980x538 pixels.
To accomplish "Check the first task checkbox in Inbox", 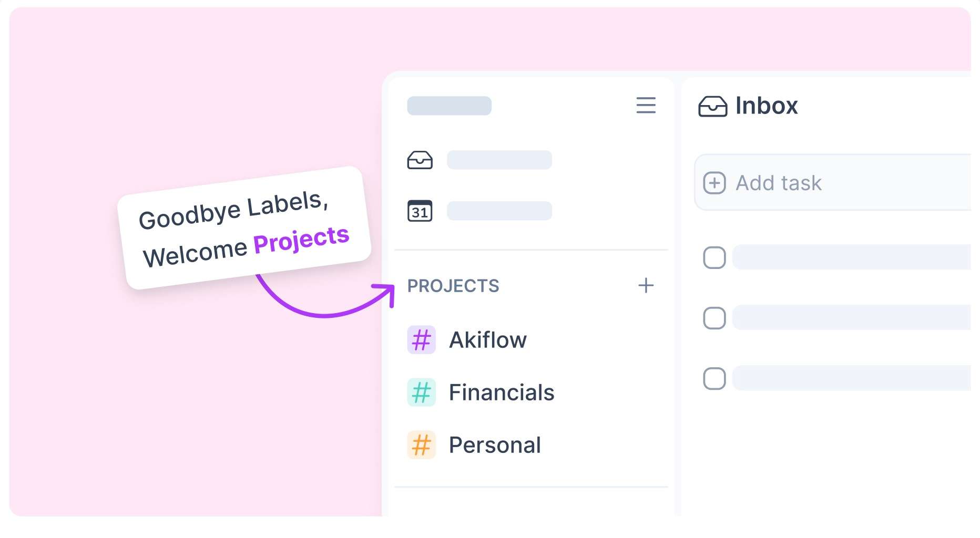I will (714, 257).
